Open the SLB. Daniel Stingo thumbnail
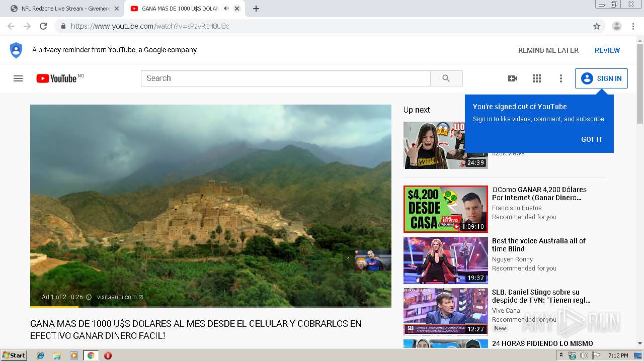644x362 pixels. (445, 312)
